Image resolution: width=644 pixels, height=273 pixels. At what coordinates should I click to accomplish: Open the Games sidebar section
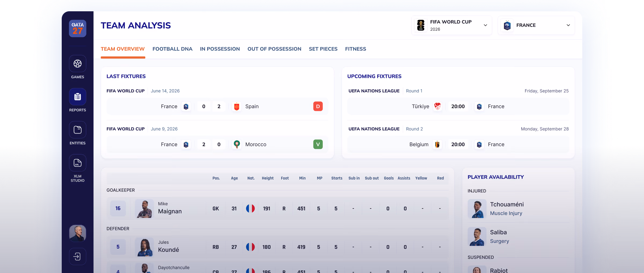coord(78,67)
